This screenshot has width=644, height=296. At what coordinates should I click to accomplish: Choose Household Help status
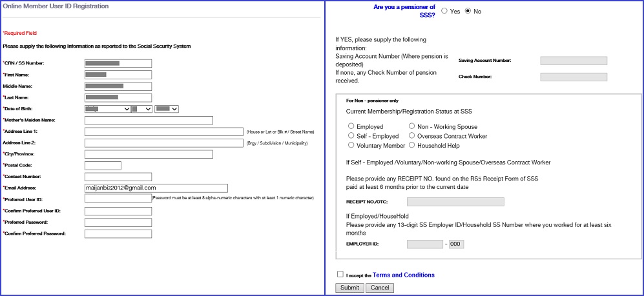point(411,145)
